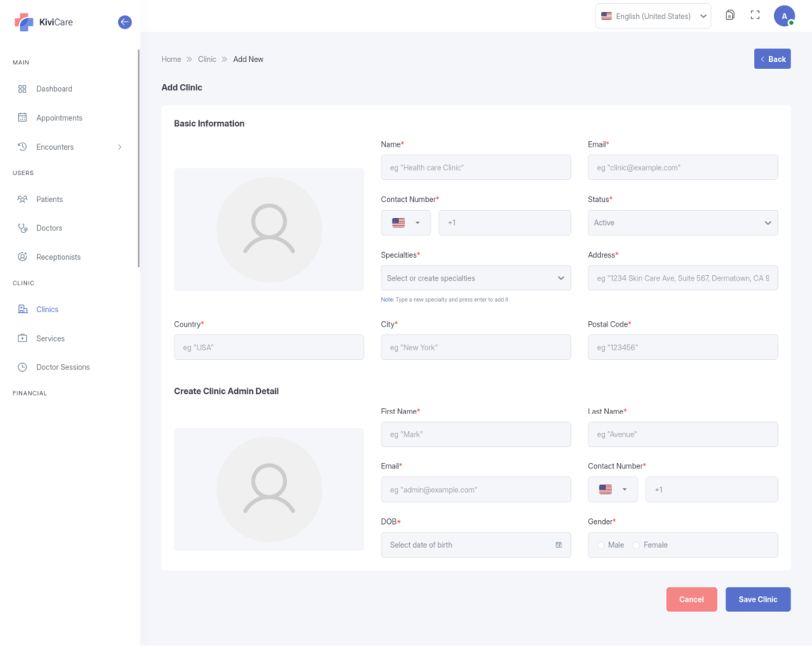
Task: Go to Doctor Sessions in the sidebar
Action: (63, 367)
